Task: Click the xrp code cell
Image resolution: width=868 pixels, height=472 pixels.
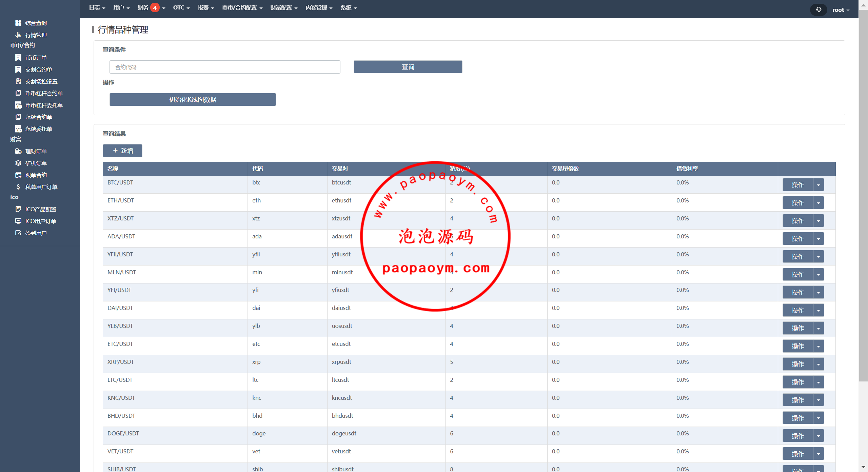Action: [287, 364]
